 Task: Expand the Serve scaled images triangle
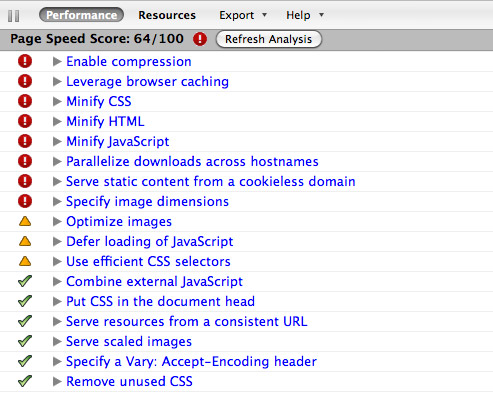click(57, 341)
